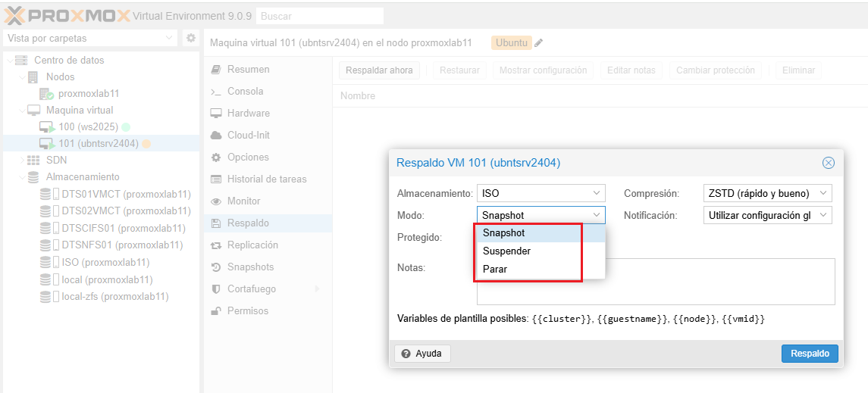The image size is (868, 393).
Task: Open the tree view settings gear
Action: coord(191,38)
